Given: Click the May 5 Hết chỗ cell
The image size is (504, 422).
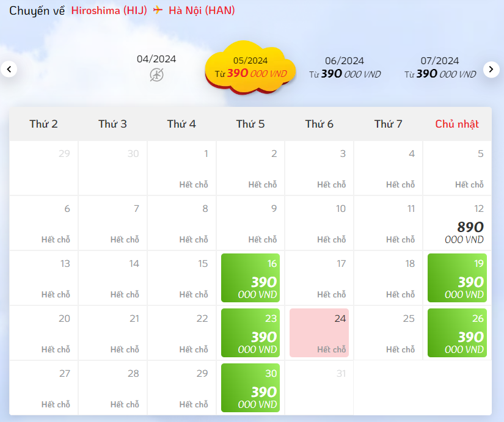Looking at the screenshot, I should 457,168.
